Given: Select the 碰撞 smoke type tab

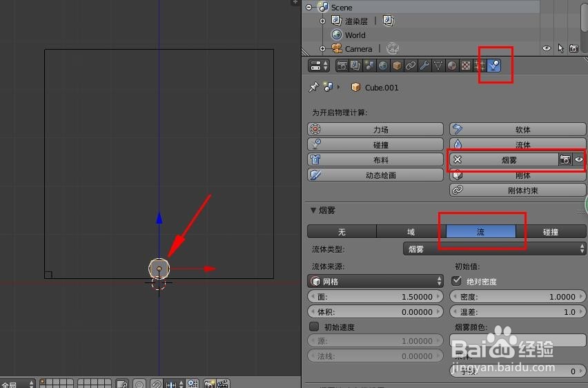Looking at the screenshot, I should tap(551, 231).
